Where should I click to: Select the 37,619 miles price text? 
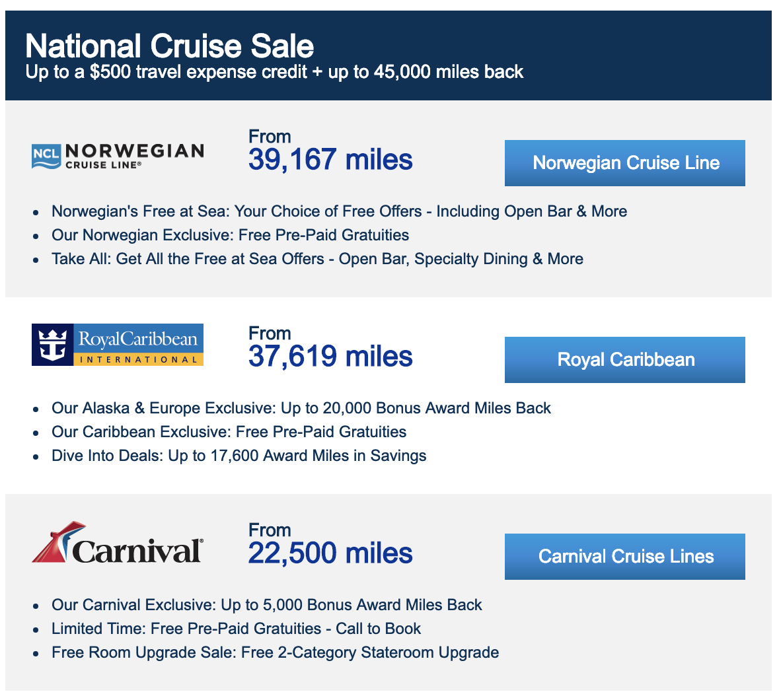[x=330, y=356]
